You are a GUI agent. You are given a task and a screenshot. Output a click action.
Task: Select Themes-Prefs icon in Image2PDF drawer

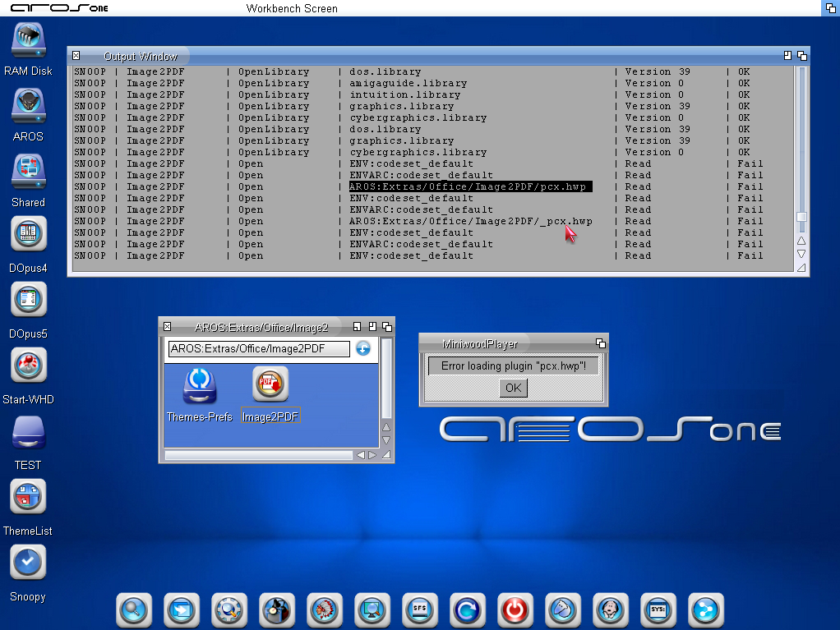(199, 386)
